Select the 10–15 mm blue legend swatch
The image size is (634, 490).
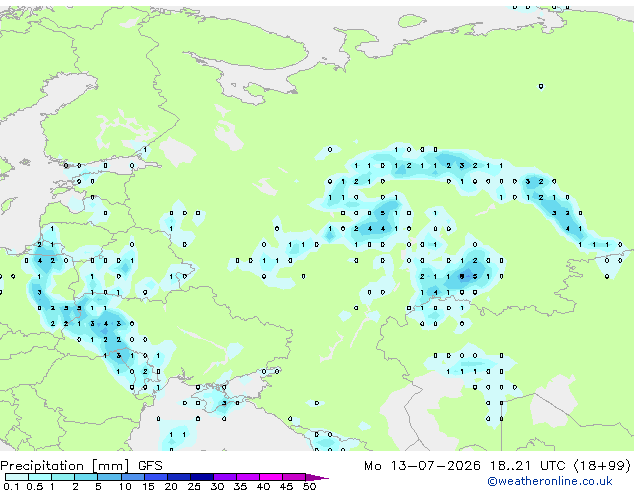133,477
